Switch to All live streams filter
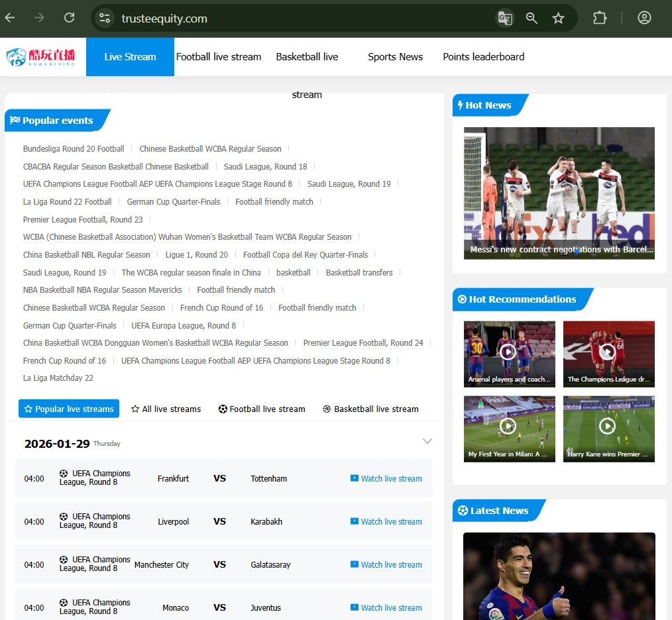The image size is (672, 620). pos(166,409)
